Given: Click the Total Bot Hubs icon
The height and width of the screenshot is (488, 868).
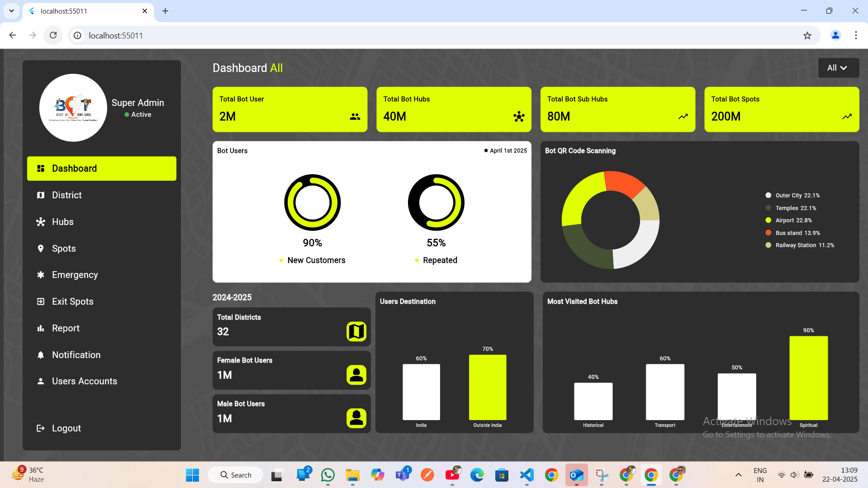Looking at the screenshot, I should coord(519,117).
